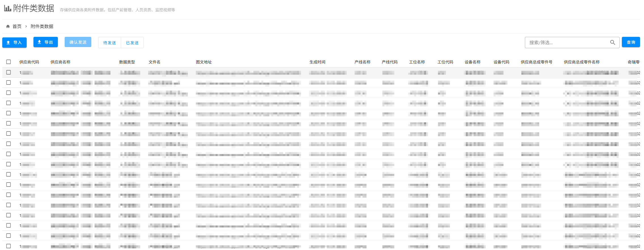644x250 pixels.
Task: Sort by 供应商代码 column header
Action: 29,62
